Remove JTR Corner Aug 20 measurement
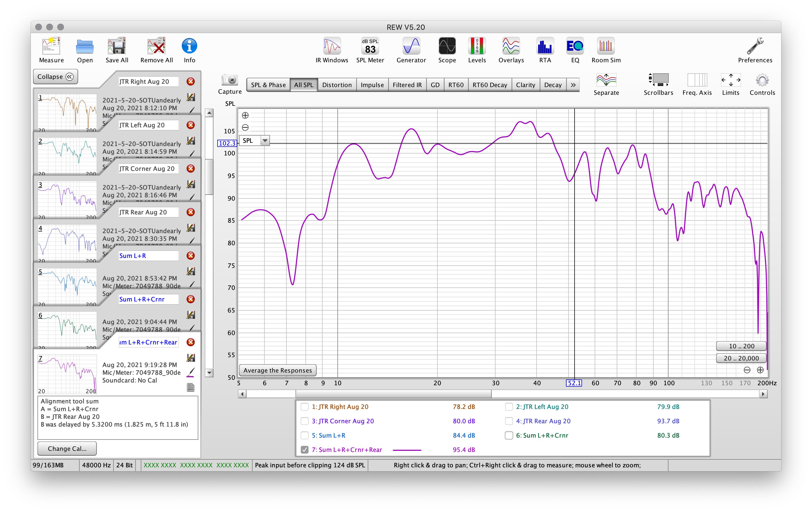812x512 pixels. (191, 169)
